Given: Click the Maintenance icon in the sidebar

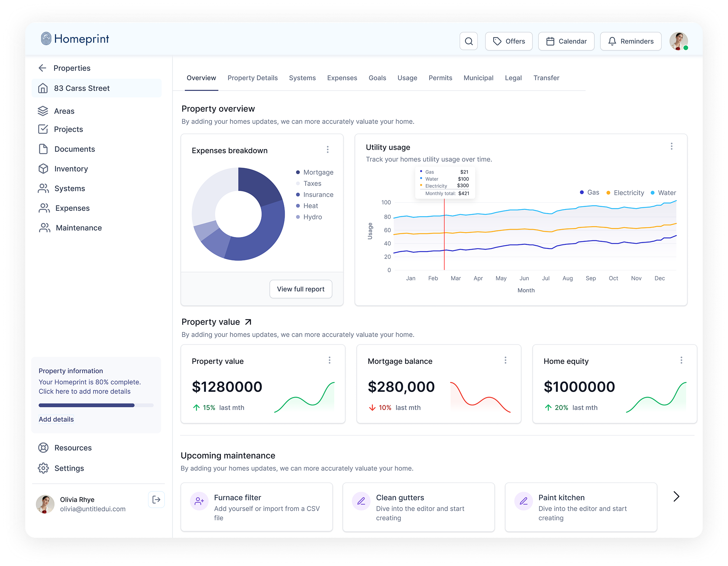Looking at the screenshot, I should point(44,228).
